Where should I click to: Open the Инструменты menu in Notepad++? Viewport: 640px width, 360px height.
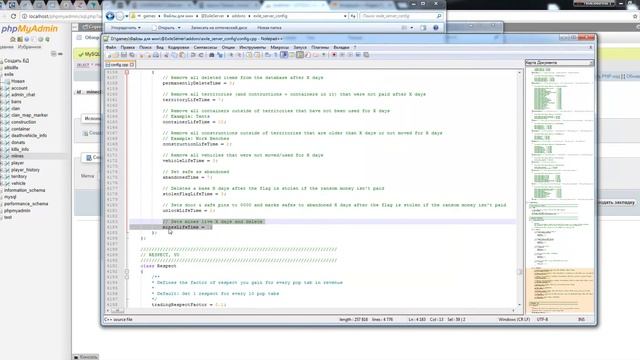(x=252, y=47)
